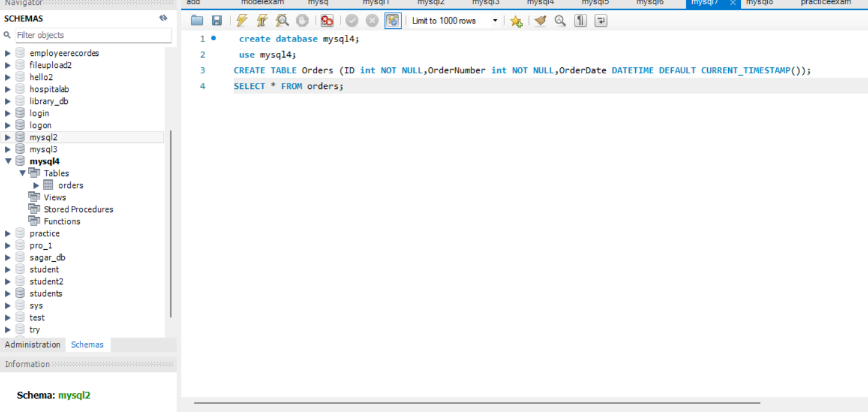Save current statement as SQL snippet
The image size is (868, 412).
(516, 21)
